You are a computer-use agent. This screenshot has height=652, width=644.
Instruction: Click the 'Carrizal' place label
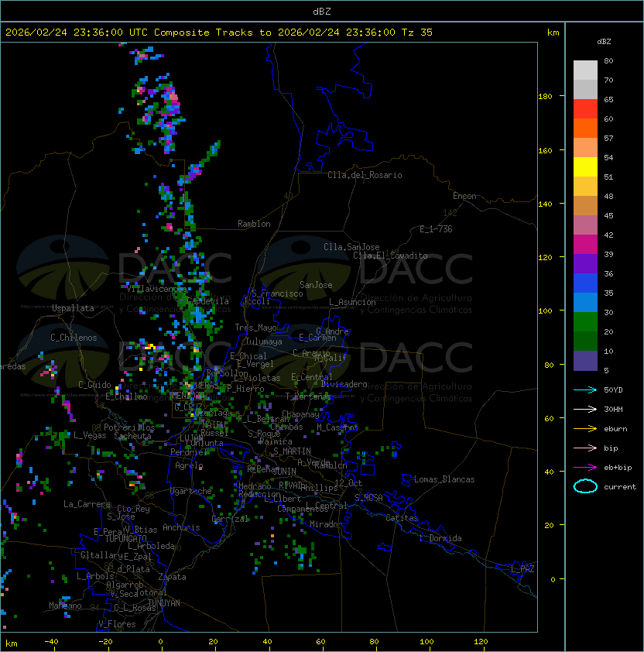(230, 519)
